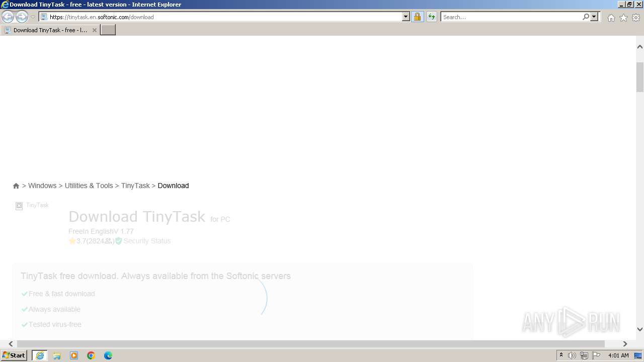Open the recent pages dropdown arrow
The width and height of the screenshot is (644, 362).
pos(33,17)
